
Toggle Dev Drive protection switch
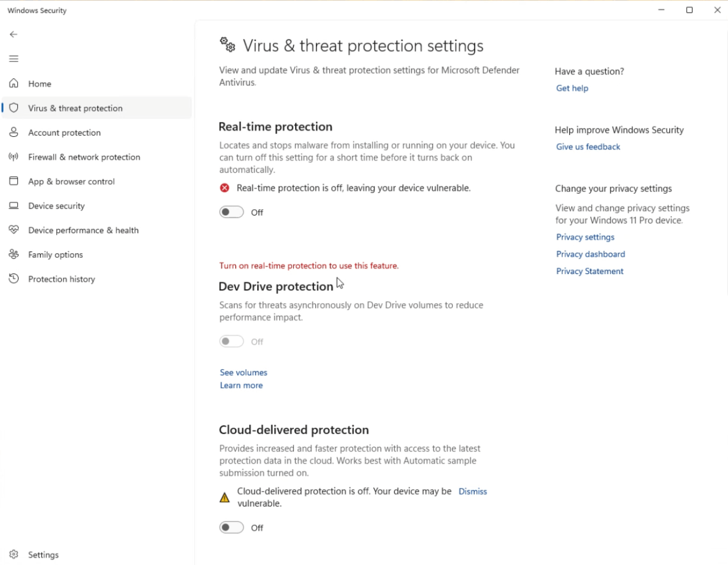[231, 341]
